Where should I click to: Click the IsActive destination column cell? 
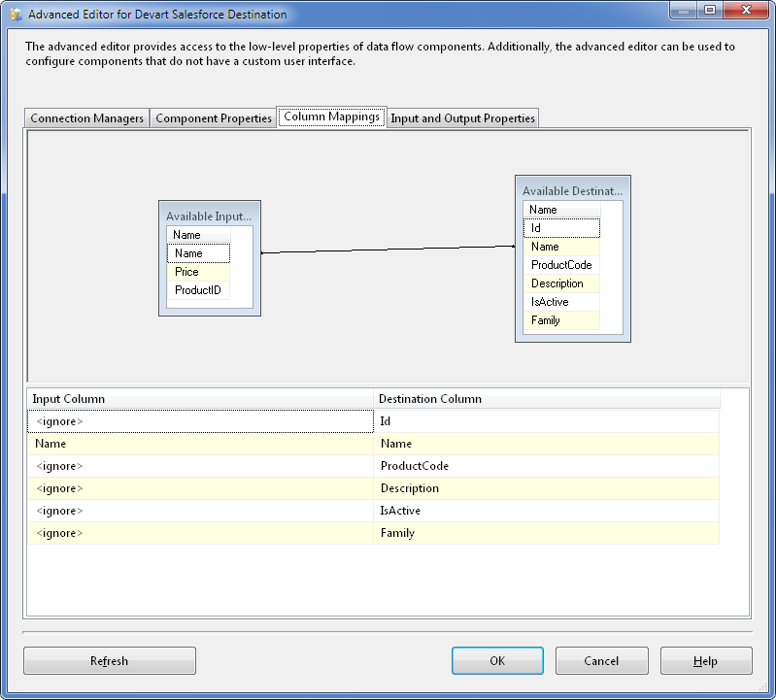pos(547,511)
